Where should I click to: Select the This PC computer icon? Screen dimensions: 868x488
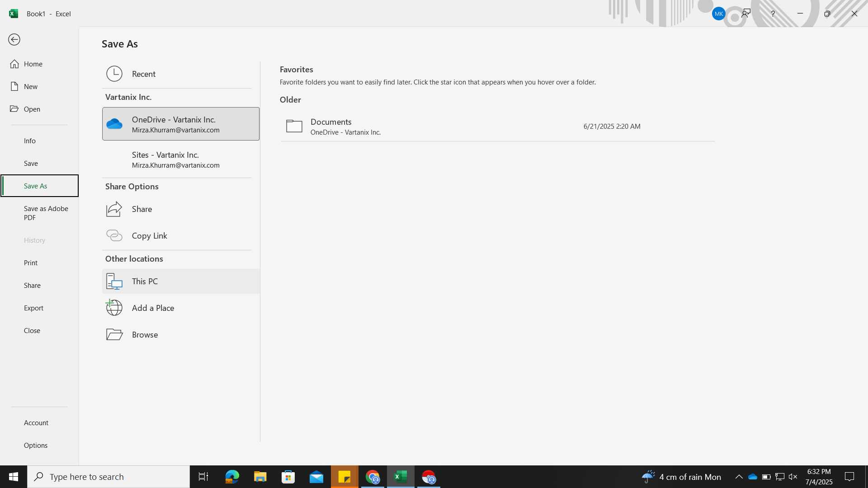[114, 281]
